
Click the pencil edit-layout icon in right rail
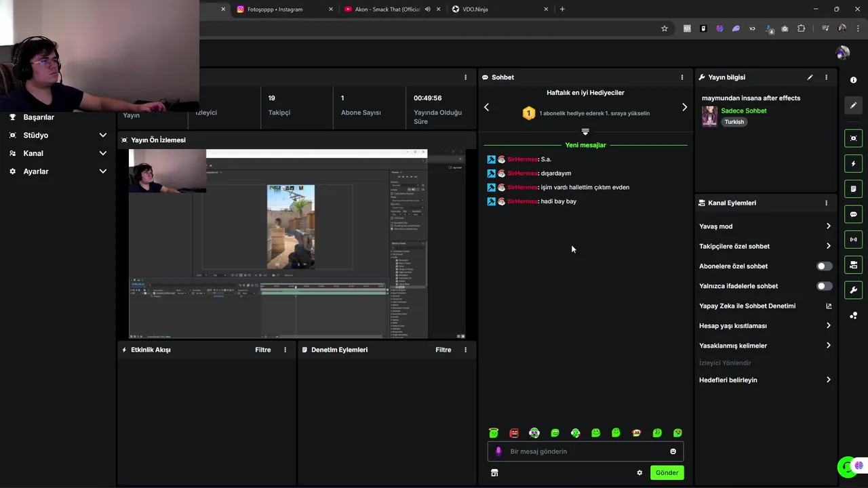click(853, 105)
